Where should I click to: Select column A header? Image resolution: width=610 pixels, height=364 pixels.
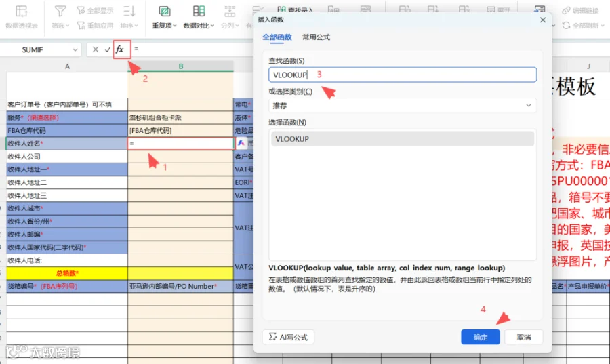pyautogui.click(x=67, y=66)
